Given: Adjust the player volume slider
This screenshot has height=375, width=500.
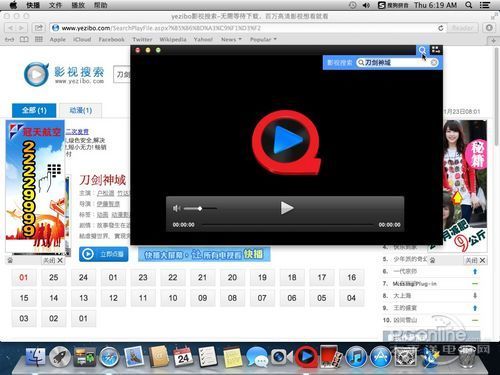Looking at the screenshot, I should [x=200, y=209].
